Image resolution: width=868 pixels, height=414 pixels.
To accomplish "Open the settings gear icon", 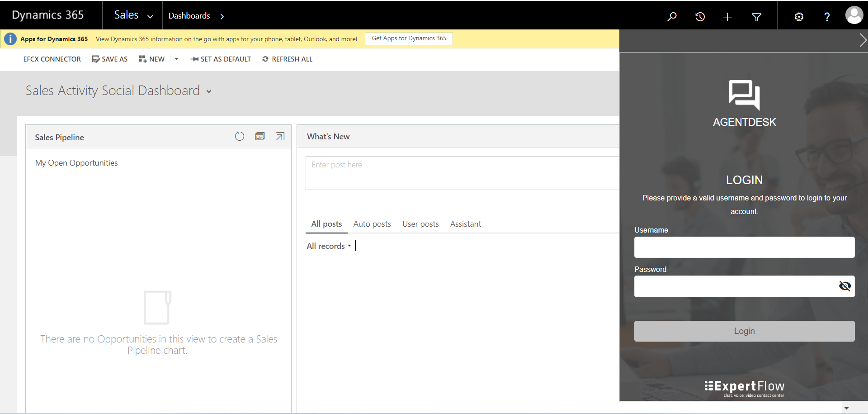I will pos(799,17).
